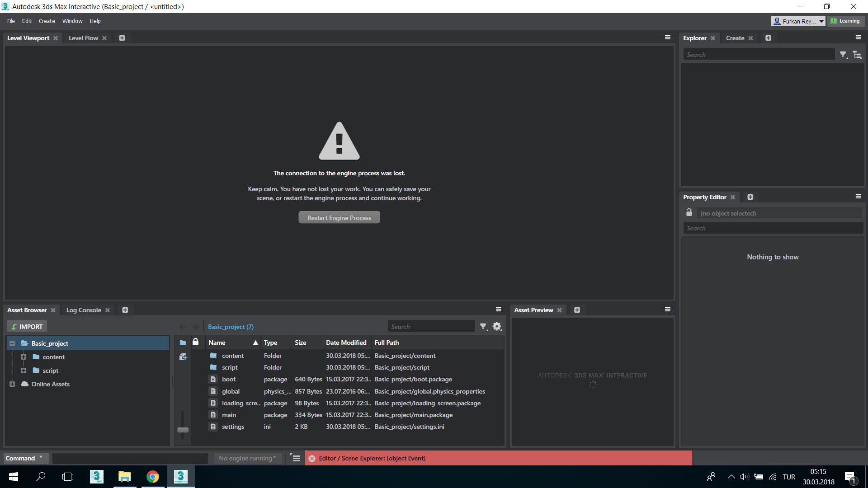
Task: Open Windows Start menu
Action: click(x=14, y=477)
